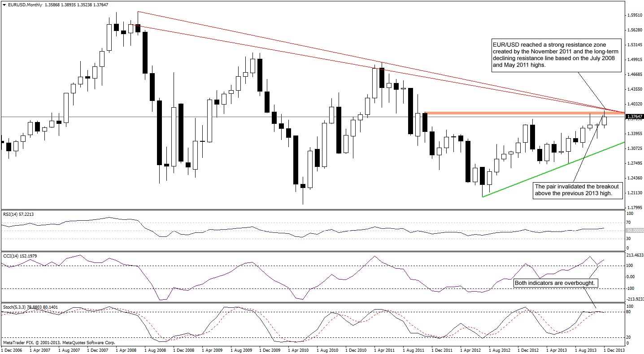This screenshot has width=644, height=354.
Task: Click the 1.24360 price axis label
Action: (634, 178)
